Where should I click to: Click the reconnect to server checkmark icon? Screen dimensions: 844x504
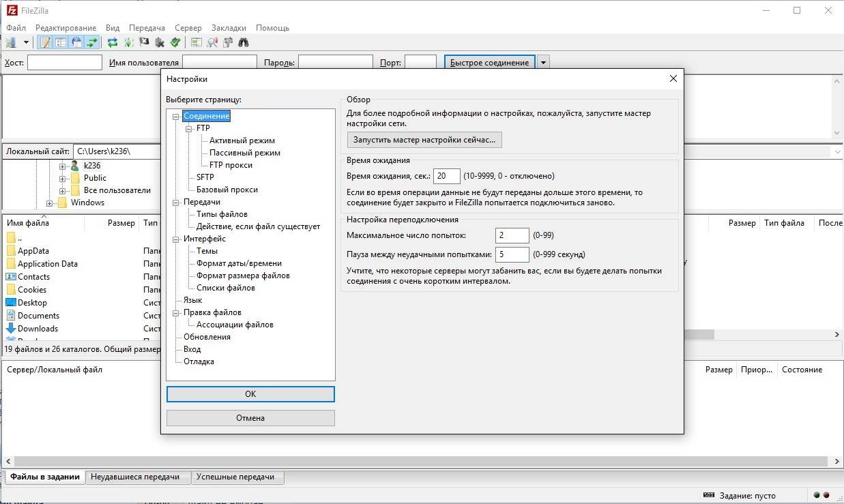[175, 42]
